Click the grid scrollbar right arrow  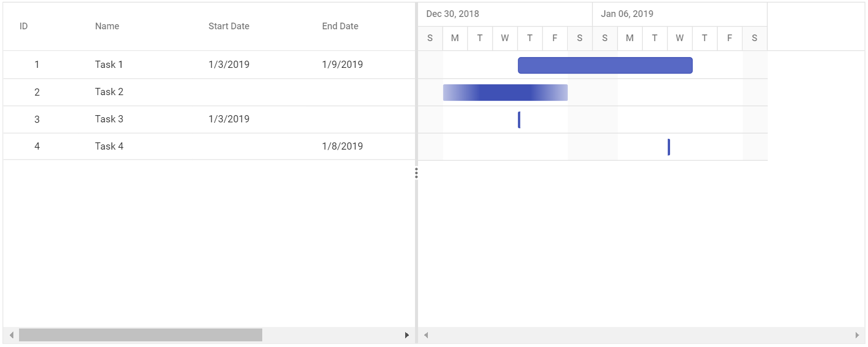[x=407, y=335]
